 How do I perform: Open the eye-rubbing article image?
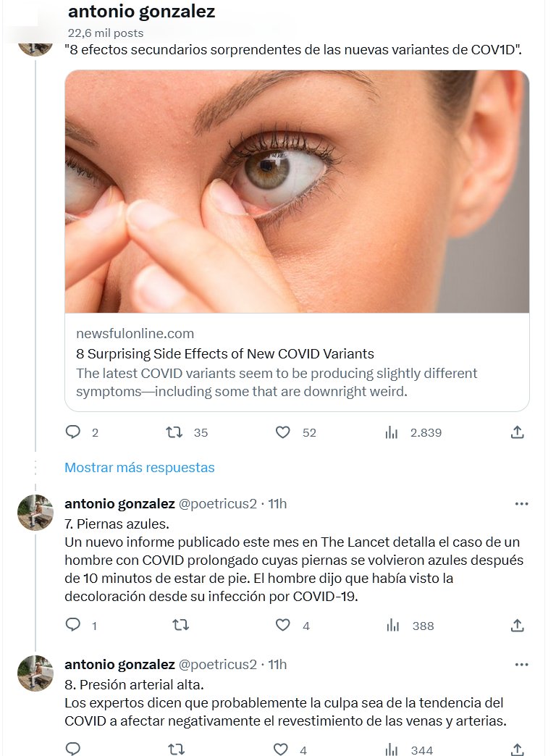[297, 192]
